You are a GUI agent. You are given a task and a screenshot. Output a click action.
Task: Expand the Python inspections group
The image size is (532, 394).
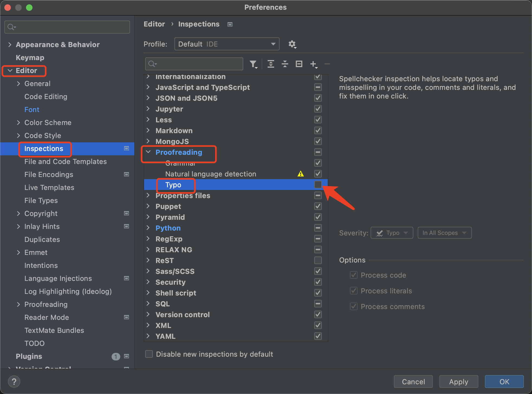pyautogui.click(x=148, y=228)
